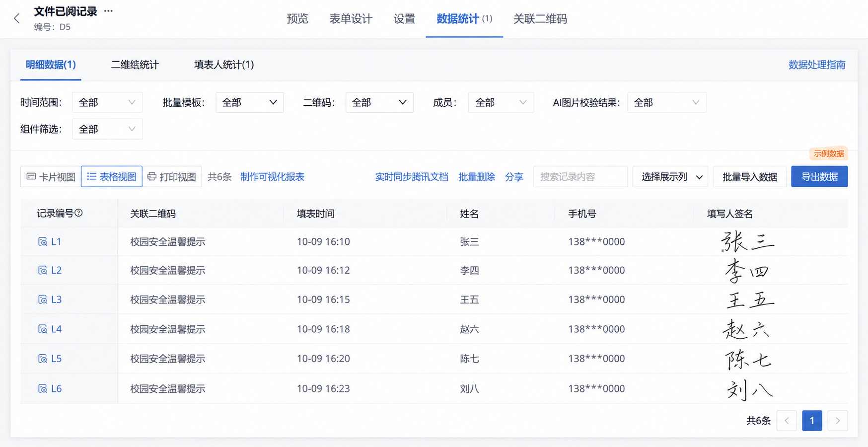This screenshot has width=868, height=447.
Task: Switch to 二维码统计 sub-tab
Action: [135, 65]
